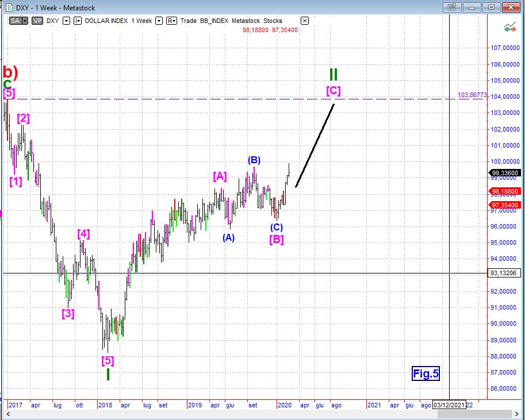Click the 97,35400 red value in header

tap(285, 30)
